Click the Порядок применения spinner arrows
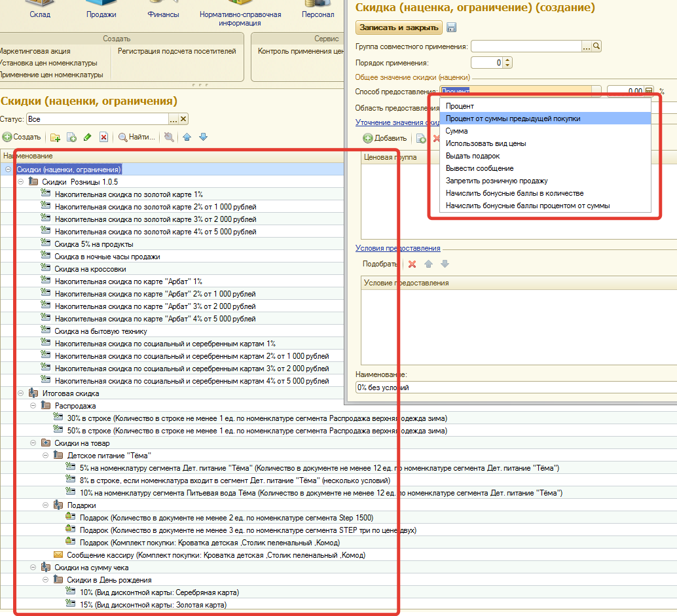This screenshot has width=677, height=616. 507,63
